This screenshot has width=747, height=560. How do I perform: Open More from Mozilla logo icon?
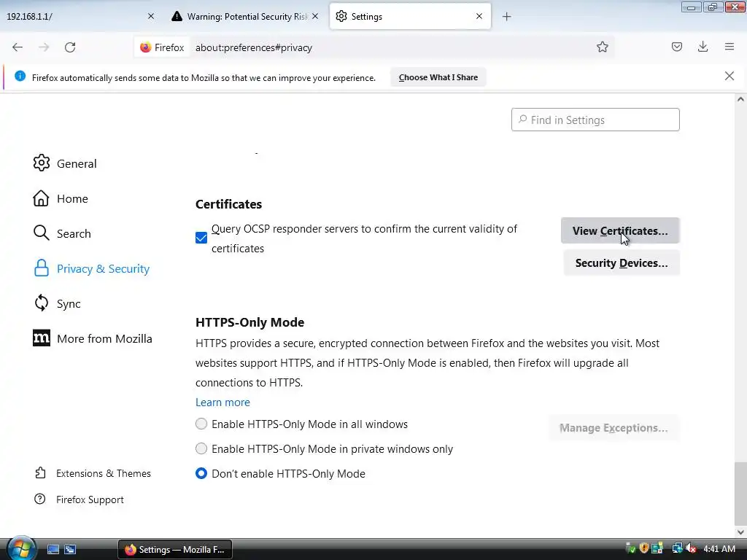point(41,338)
